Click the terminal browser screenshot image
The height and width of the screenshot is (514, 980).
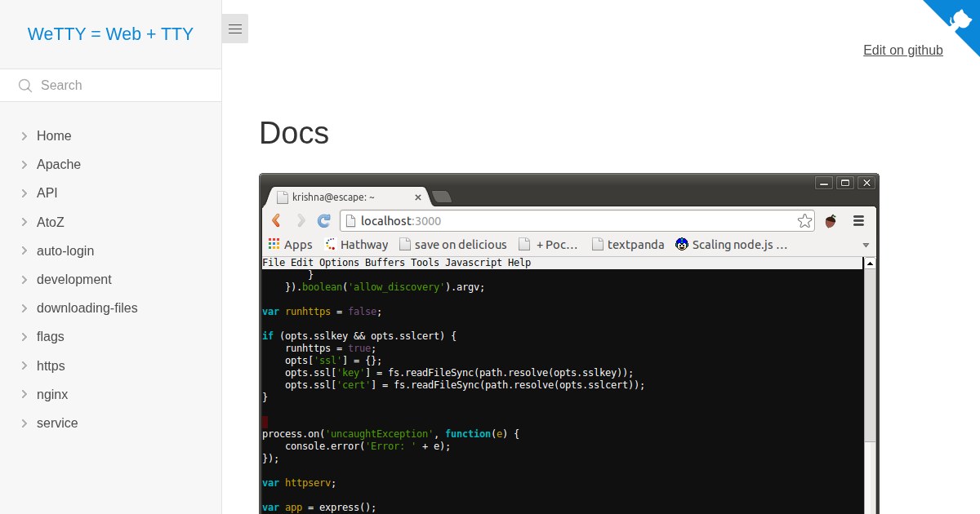click(569, 343)
